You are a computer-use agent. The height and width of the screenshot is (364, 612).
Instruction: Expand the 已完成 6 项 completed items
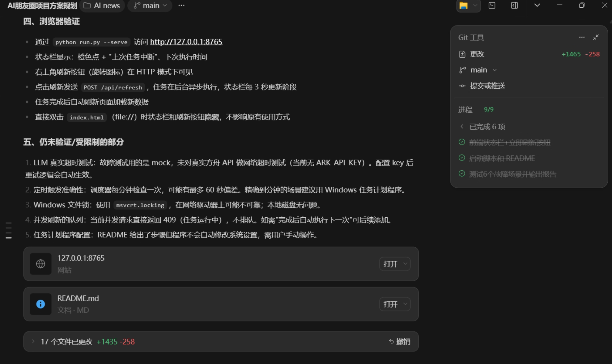pyautogui.click(x=482, y=127)
